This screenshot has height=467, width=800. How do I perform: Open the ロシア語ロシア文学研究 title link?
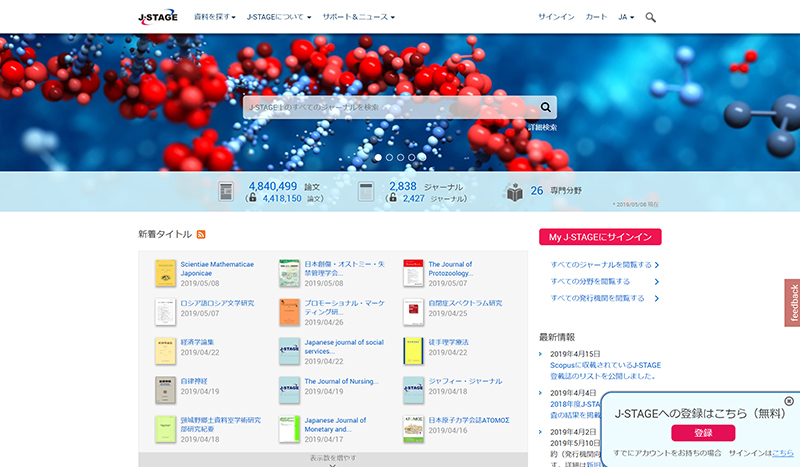pyautogui.click(x=217, y=303)
